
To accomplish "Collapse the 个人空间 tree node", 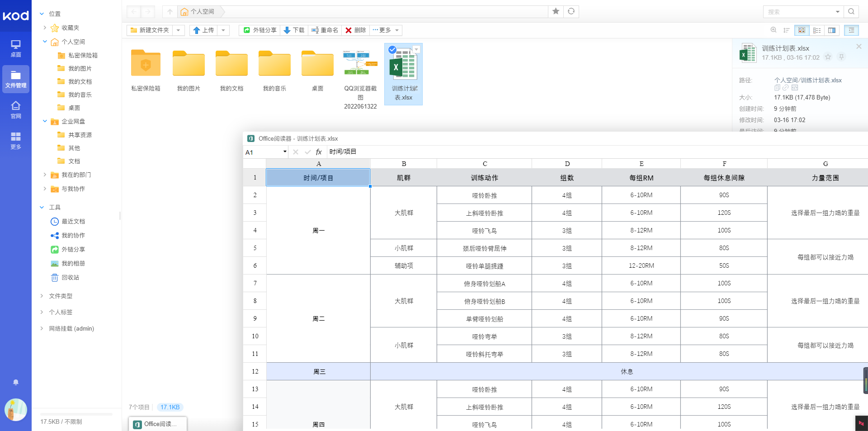I will (x=45, y=42).
